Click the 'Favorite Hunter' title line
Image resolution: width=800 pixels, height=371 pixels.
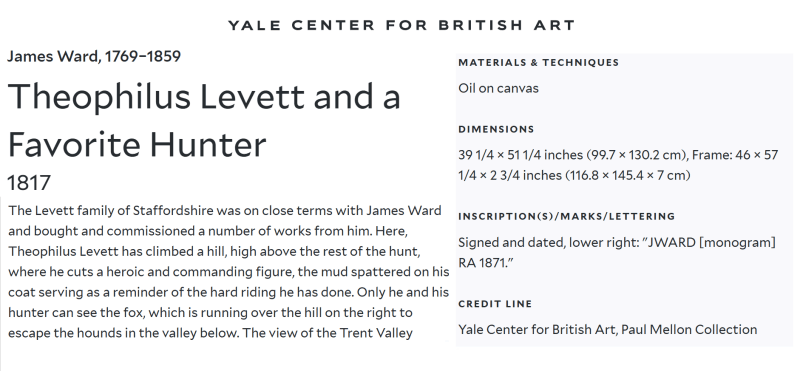point(137,144)
